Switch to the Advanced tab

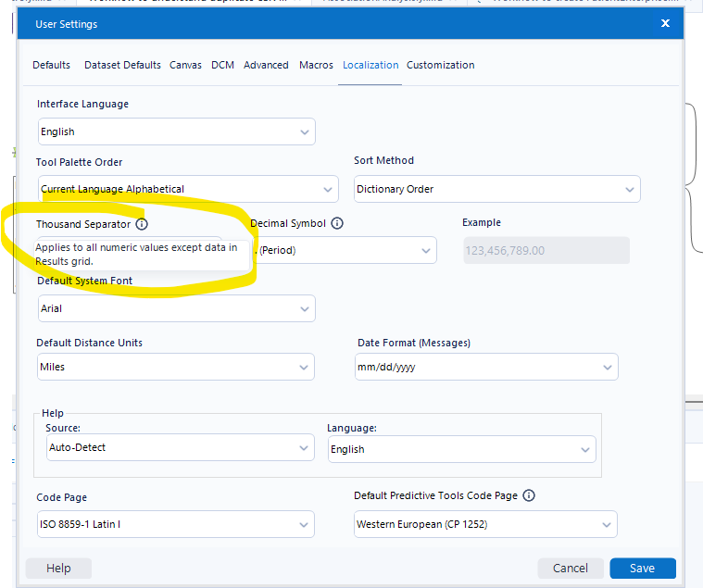(x=266, y=65)
